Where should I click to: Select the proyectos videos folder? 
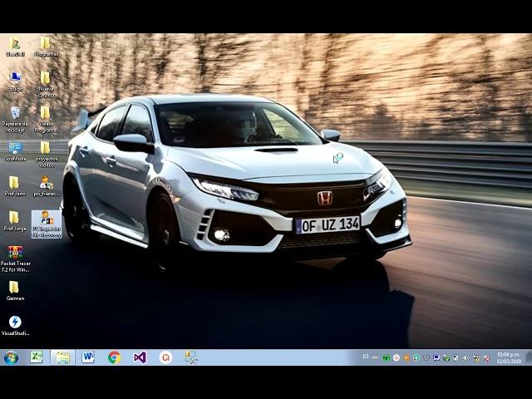[46, 155]
